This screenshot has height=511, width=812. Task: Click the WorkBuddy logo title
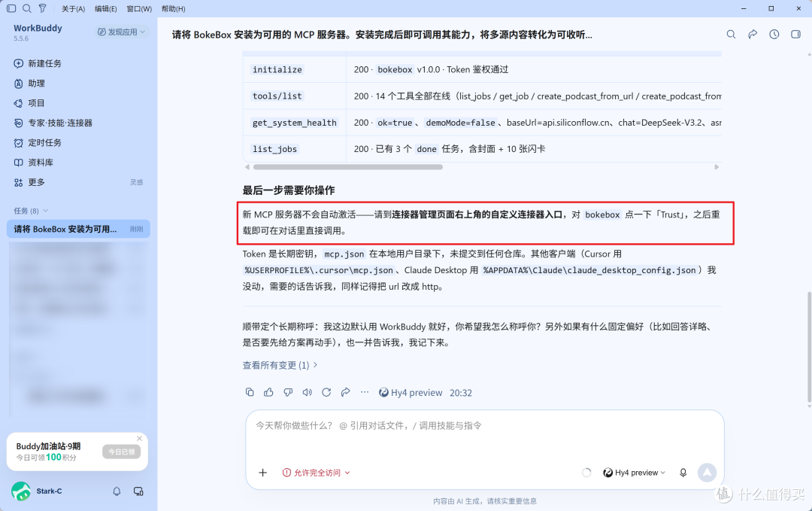click(x=38, y=28)
